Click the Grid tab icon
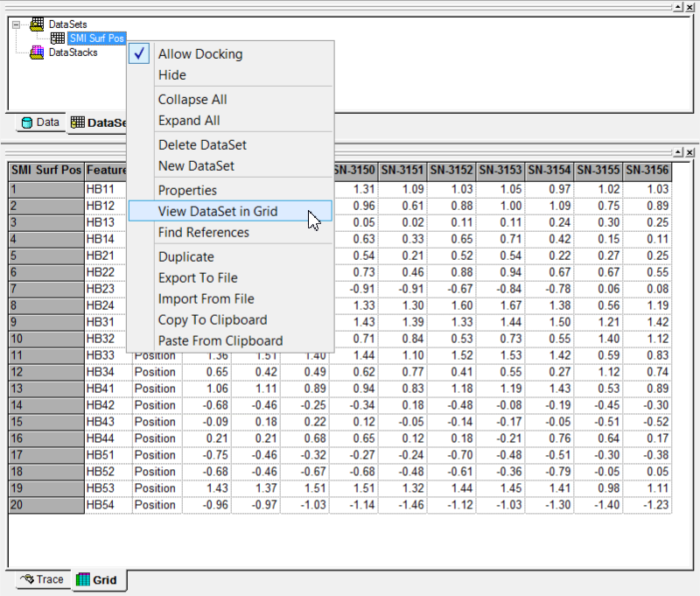 82,579
